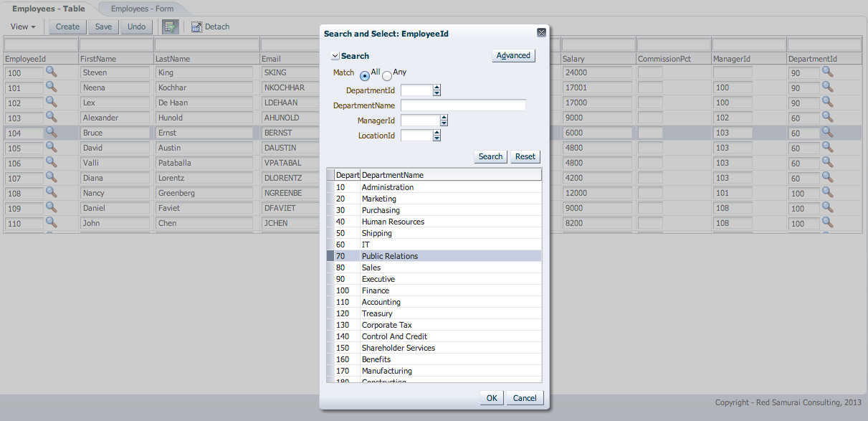Click magnifier icon next to EmployeeId 107

coord(50,178)
